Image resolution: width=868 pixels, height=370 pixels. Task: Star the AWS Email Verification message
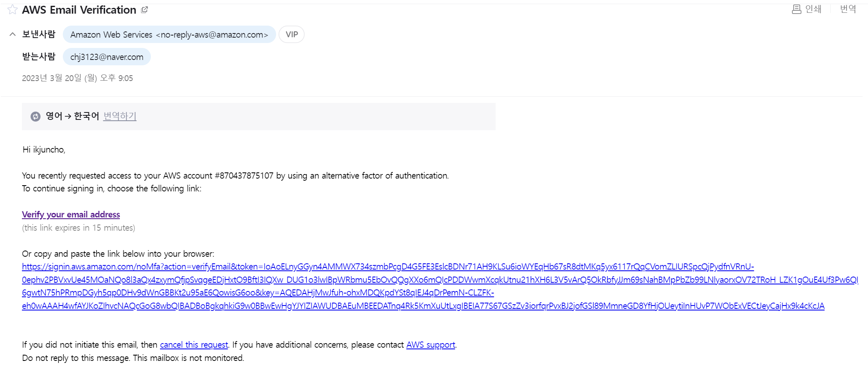[x=12, y=10]
